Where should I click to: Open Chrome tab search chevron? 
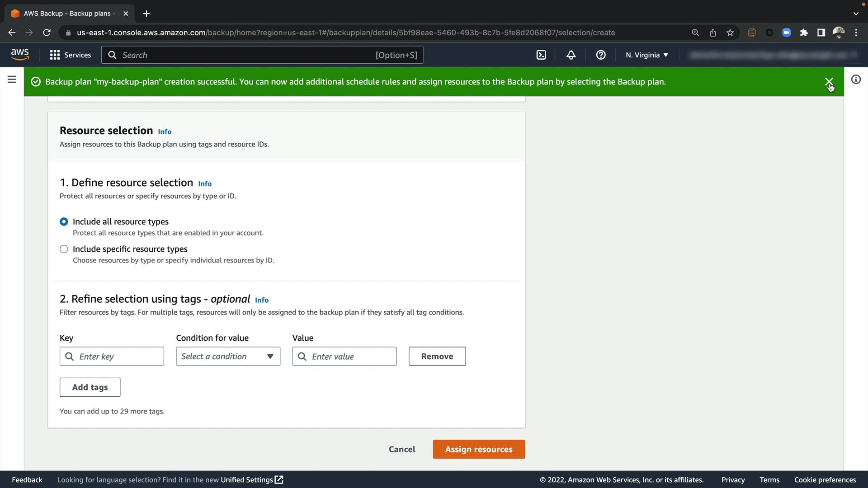[x=856, y=14]
